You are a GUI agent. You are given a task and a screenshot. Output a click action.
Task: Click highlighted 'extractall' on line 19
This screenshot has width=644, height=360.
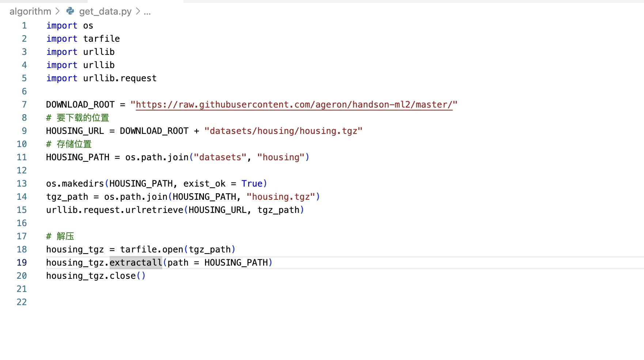pyautogui.click(x=136, y=263)
